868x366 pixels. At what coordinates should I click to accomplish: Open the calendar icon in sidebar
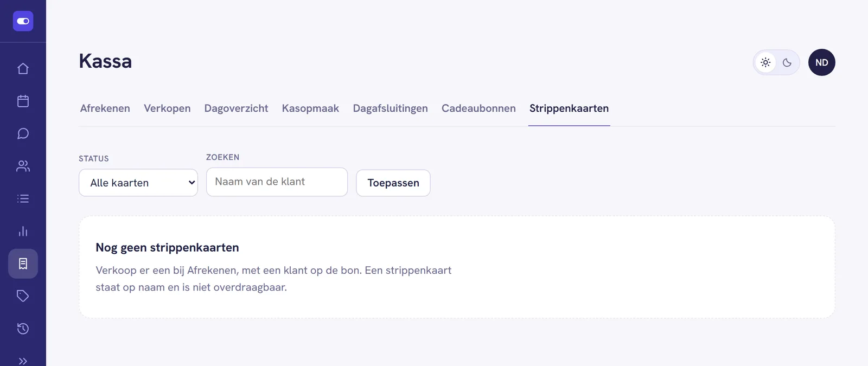(23, 101)
